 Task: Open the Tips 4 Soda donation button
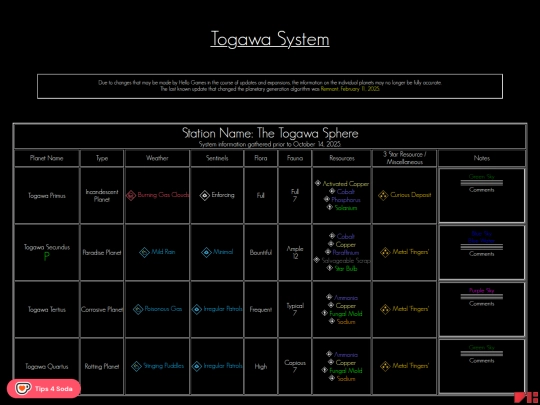[x=44, y=389]
